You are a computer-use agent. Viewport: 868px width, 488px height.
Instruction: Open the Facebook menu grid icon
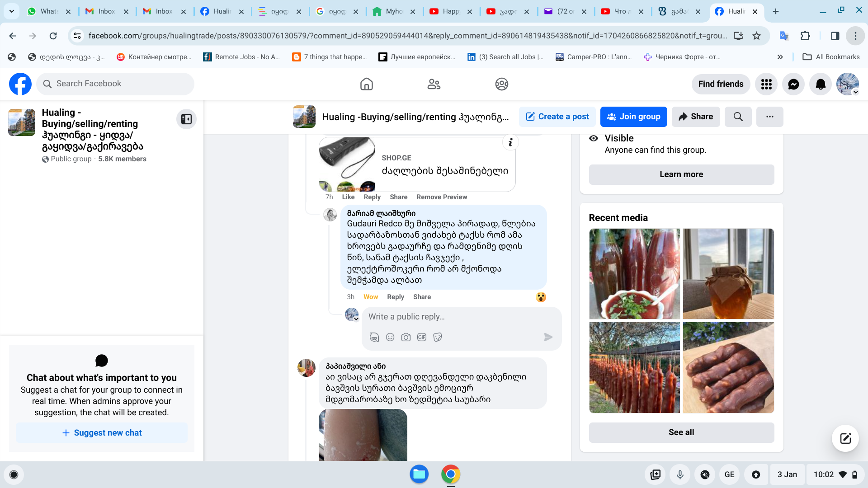pos(766,84)
